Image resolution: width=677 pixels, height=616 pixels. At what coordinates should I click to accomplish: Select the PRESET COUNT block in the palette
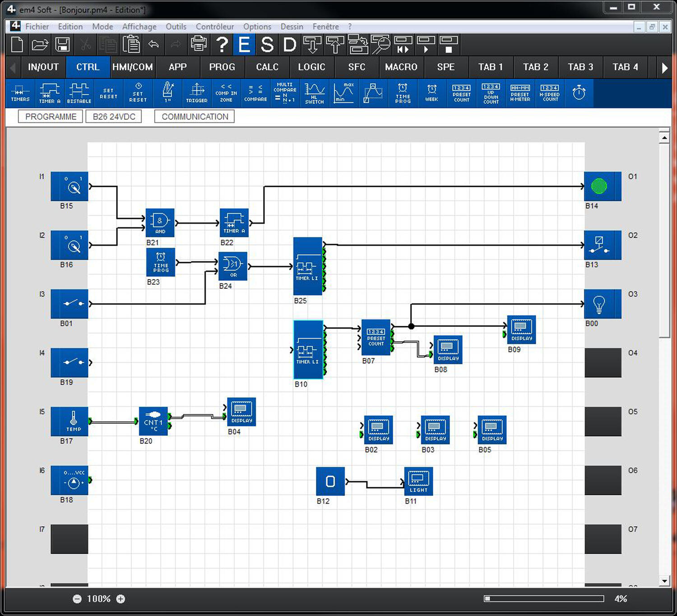[x=461, y=93]
